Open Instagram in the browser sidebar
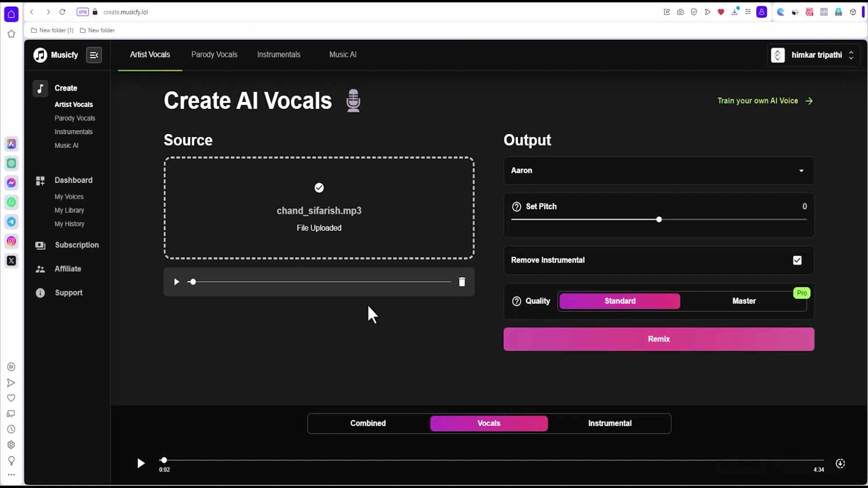 point(11,241)
